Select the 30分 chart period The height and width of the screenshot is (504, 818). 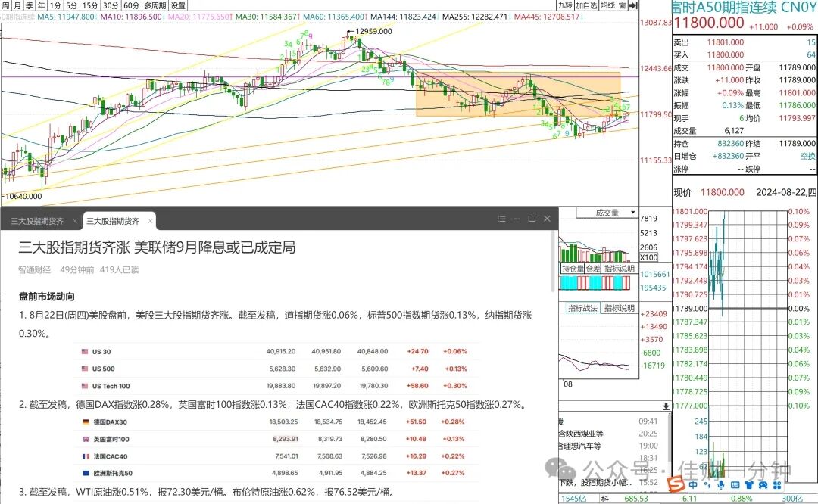[111, 5]
